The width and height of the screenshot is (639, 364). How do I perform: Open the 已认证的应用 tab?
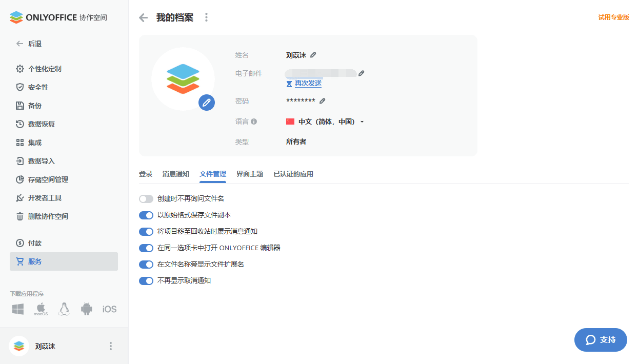pos(293,174)
